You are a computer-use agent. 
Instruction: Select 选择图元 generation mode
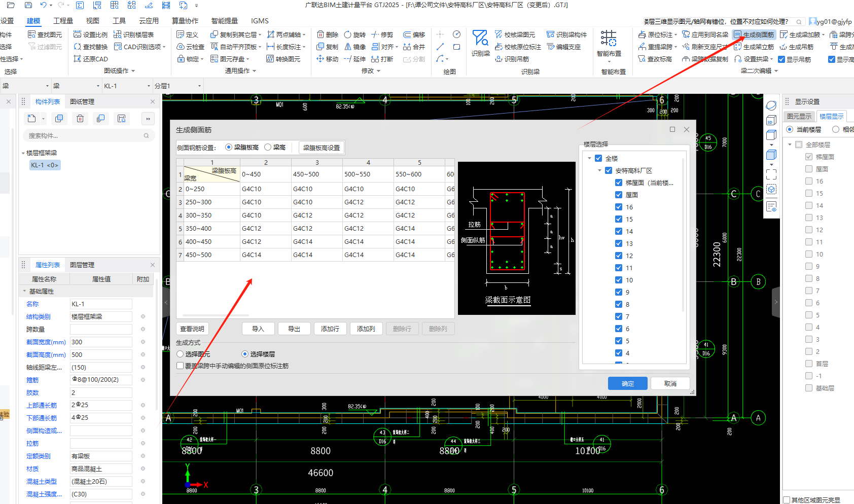click(x=180, y=354)
